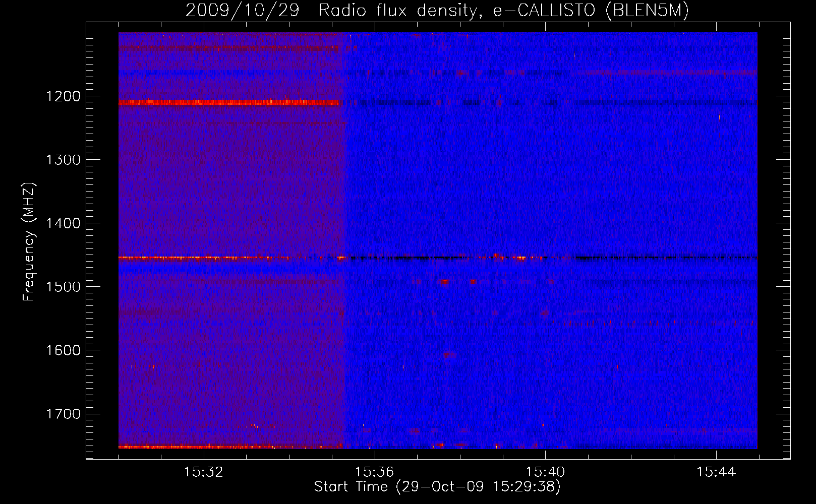
Task: Select the 'Frequency (MHZ)' axis label
Action: point(29,242)
